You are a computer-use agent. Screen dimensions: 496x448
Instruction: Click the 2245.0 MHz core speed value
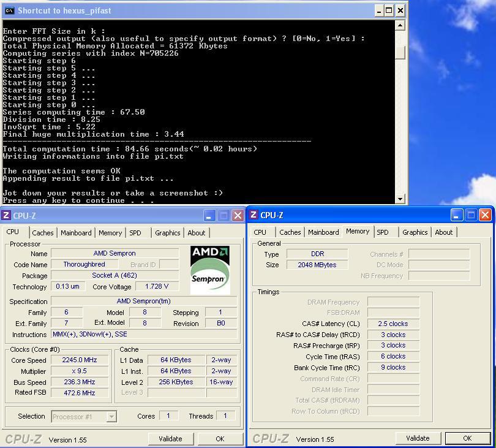tap(80, 360)
